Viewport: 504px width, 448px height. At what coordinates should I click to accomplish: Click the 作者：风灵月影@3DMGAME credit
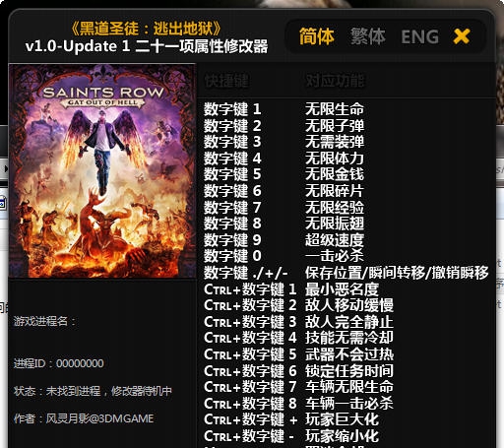coord(84,418)
